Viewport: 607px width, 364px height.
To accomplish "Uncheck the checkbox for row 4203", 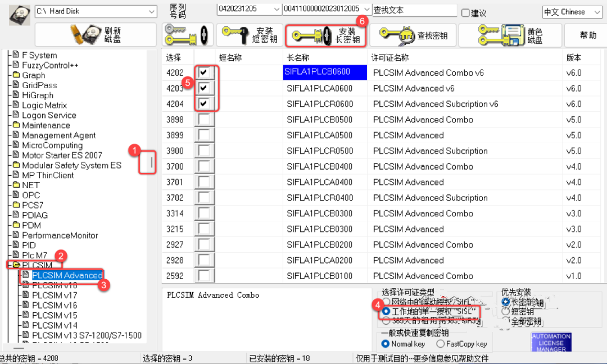I will (x=203, y=88).
